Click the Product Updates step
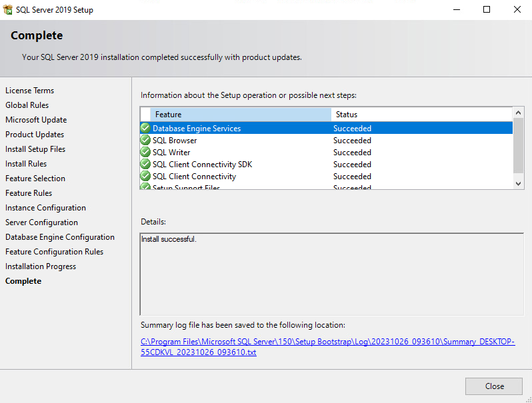The image size is (532, 403). coord(35,134)
